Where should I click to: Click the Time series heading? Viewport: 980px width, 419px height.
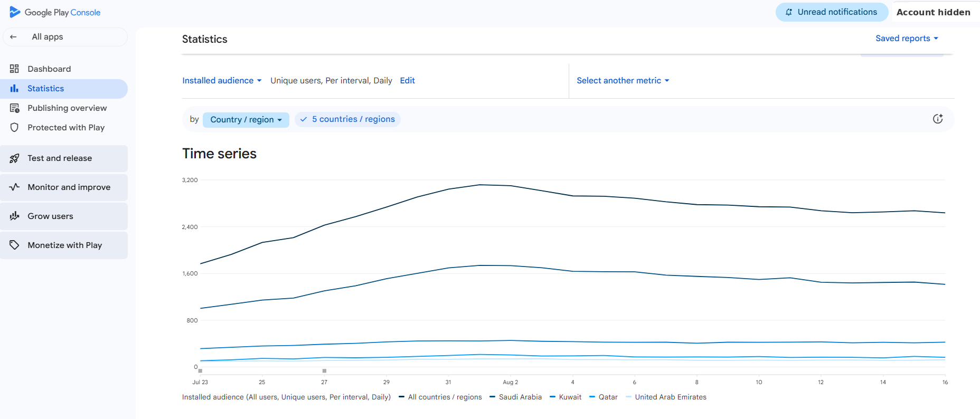pos(219,154)
